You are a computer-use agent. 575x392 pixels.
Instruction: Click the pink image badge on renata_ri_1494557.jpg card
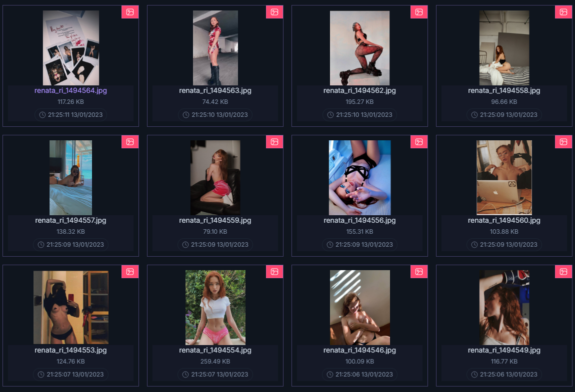[x=130, y=142]
